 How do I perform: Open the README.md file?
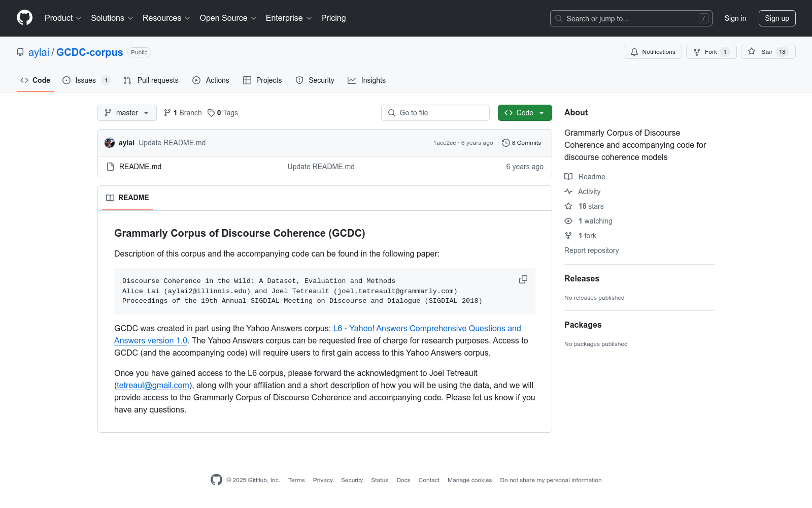pyautogui.click(x=141, y=167)
